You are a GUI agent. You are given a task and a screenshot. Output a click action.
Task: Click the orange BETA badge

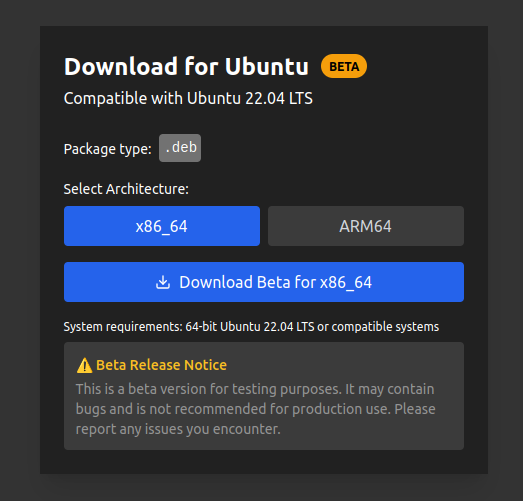(344, 66)
